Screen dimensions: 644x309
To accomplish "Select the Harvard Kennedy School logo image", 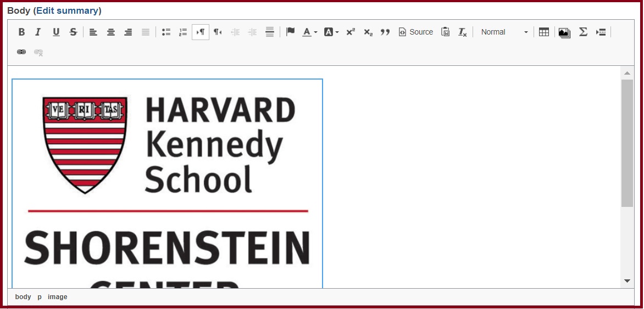I will 167,183.
